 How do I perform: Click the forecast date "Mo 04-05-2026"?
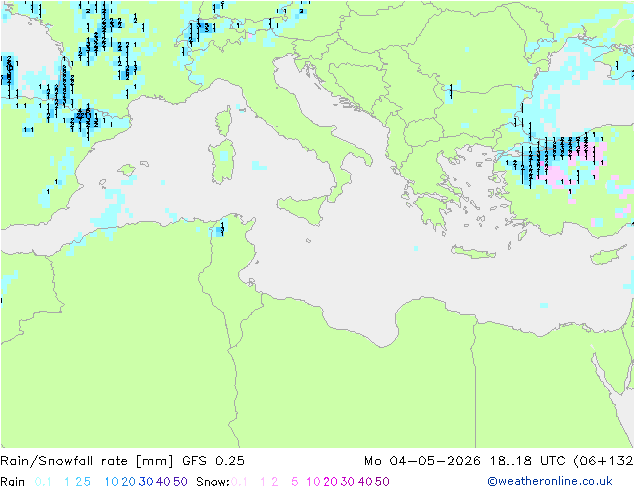pos(423,461)
